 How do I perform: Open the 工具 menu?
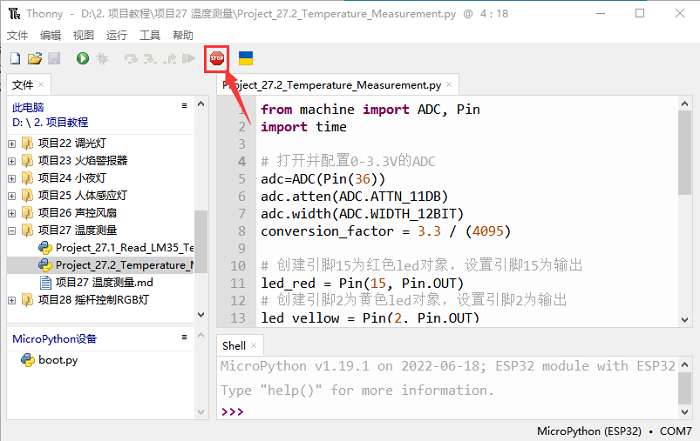click(150, 35)
